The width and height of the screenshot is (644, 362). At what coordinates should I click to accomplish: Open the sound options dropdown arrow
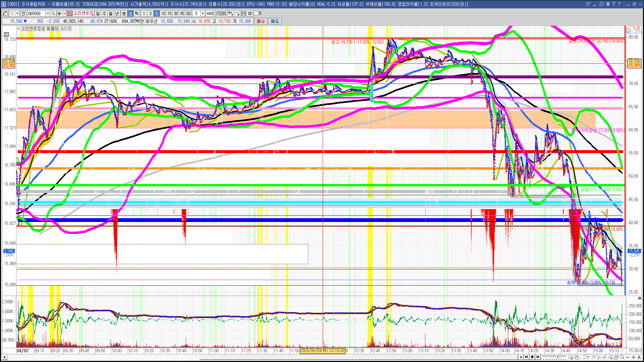(x=64, y=13)
